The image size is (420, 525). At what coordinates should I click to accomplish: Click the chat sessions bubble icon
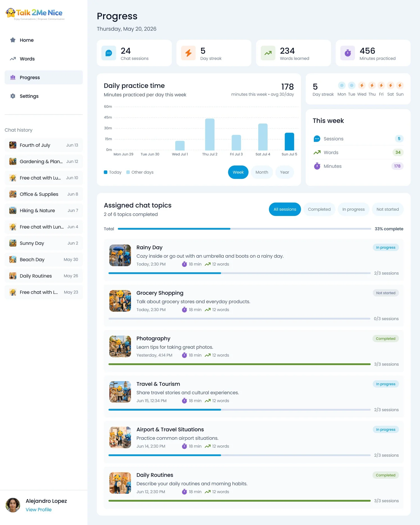(x=109, y=53)
